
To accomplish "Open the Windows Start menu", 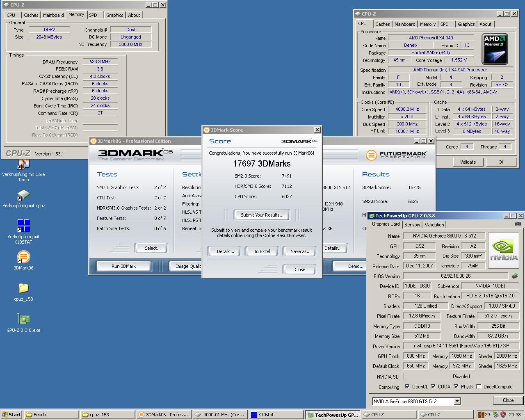I will [11, 415].
